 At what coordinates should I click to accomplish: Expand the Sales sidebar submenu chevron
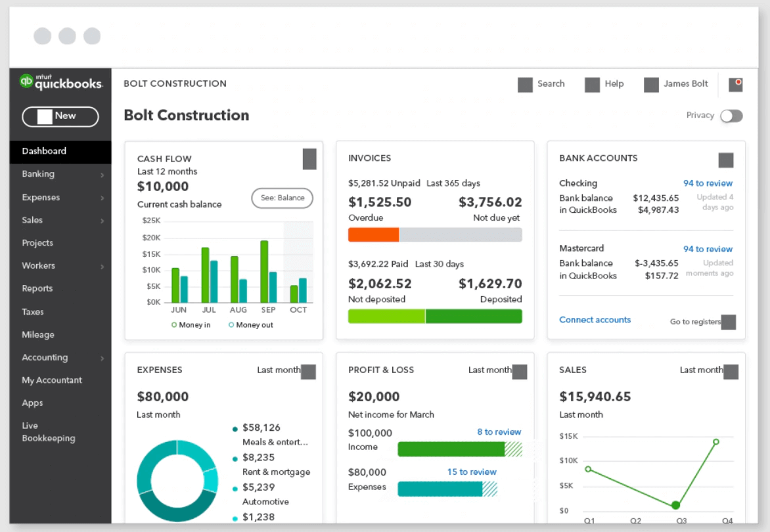pos(102,221)
